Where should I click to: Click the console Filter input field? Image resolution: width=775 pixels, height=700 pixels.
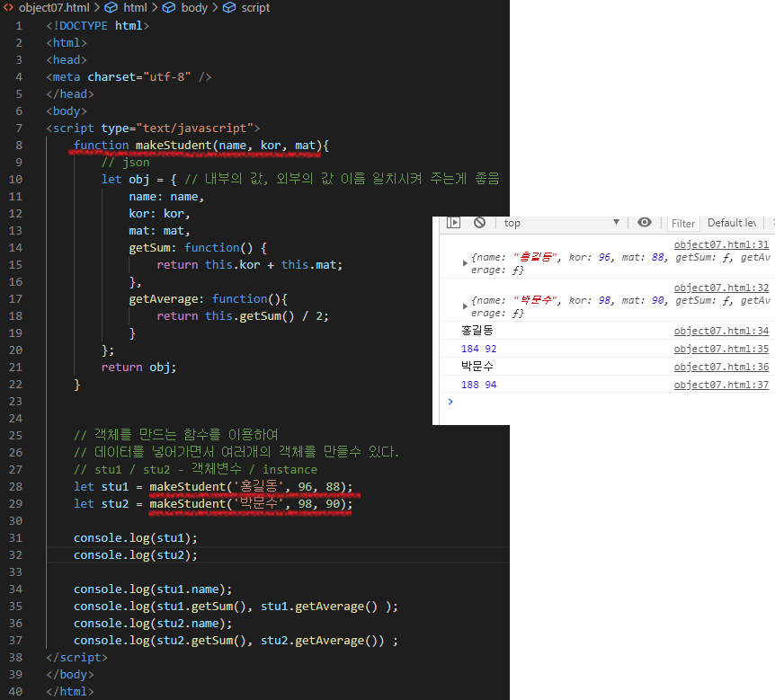tap(683, 223)
